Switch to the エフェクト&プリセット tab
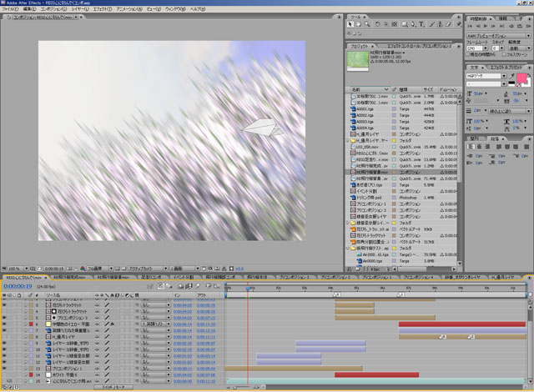Screen dimensions: 534x392 506,68
